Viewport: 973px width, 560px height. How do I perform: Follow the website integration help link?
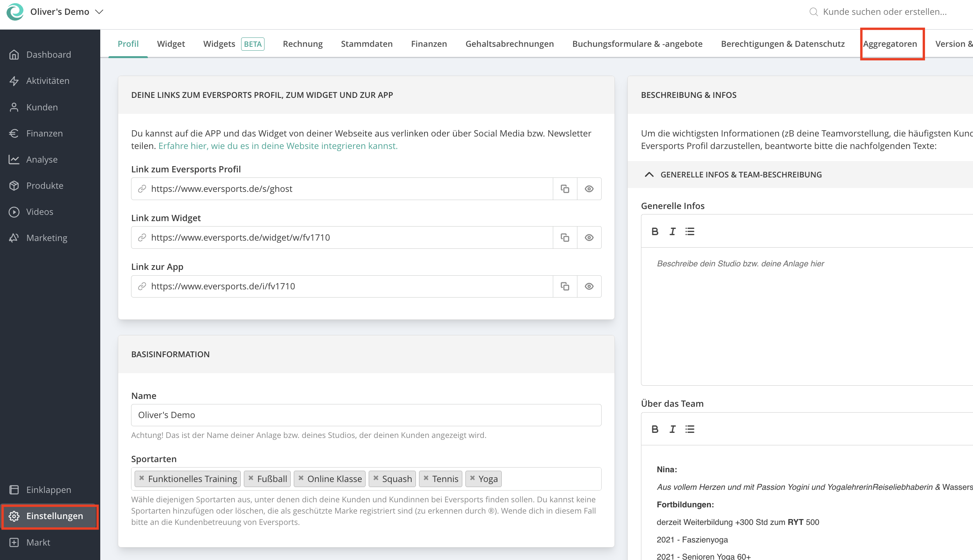[278, 146]
